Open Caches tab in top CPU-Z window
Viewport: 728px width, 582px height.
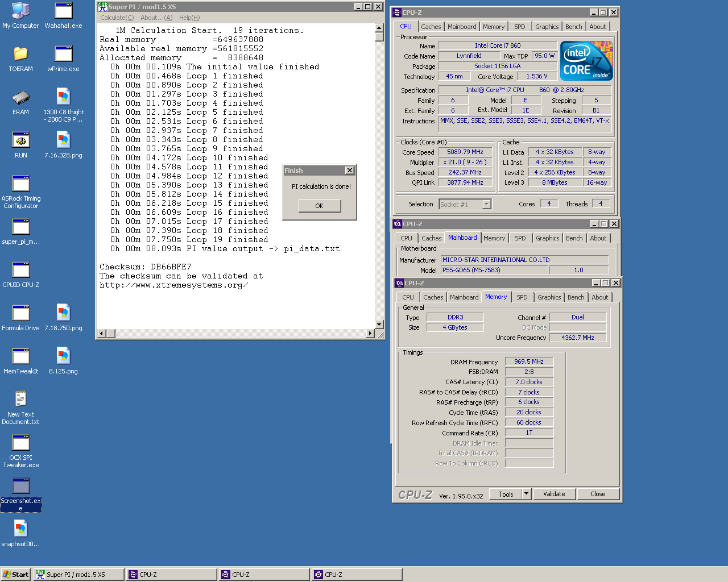click(x=431, y=27)
